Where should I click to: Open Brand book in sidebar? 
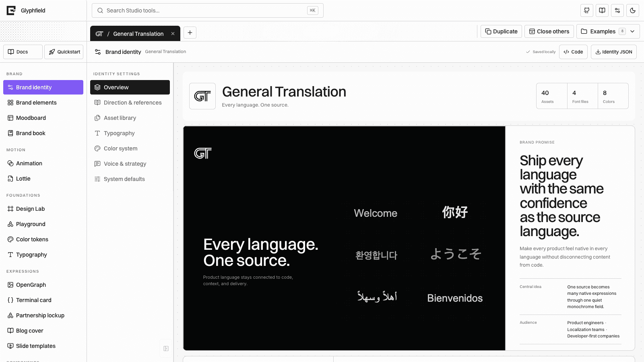tap(43, 133)
